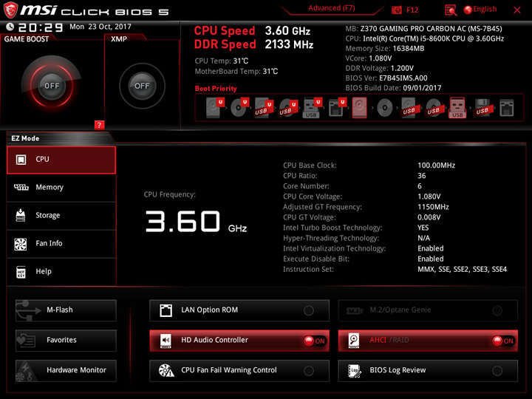Select the UEFI hard disk boot device icon

[215, 108]
